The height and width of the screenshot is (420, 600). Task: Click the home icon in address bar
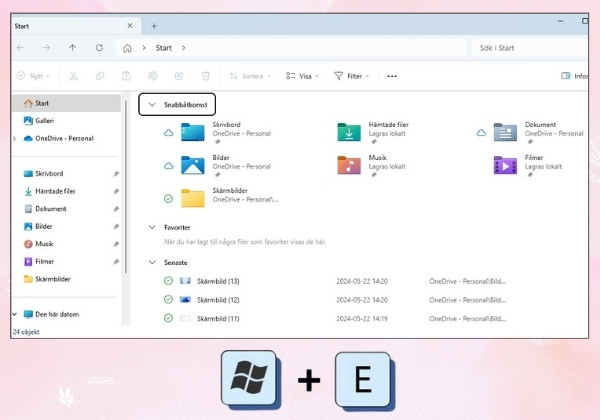(x=127, y=48)
